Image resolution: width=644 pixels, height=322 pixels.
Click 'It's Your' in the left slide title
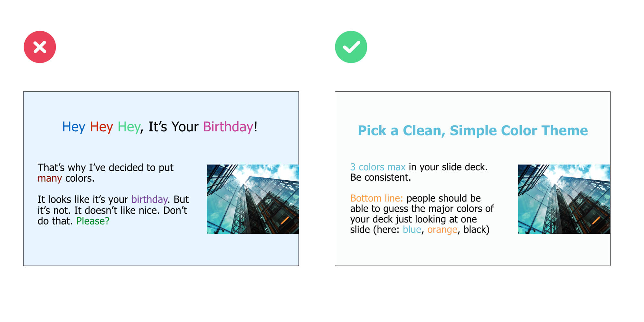(x=173, y=127)
